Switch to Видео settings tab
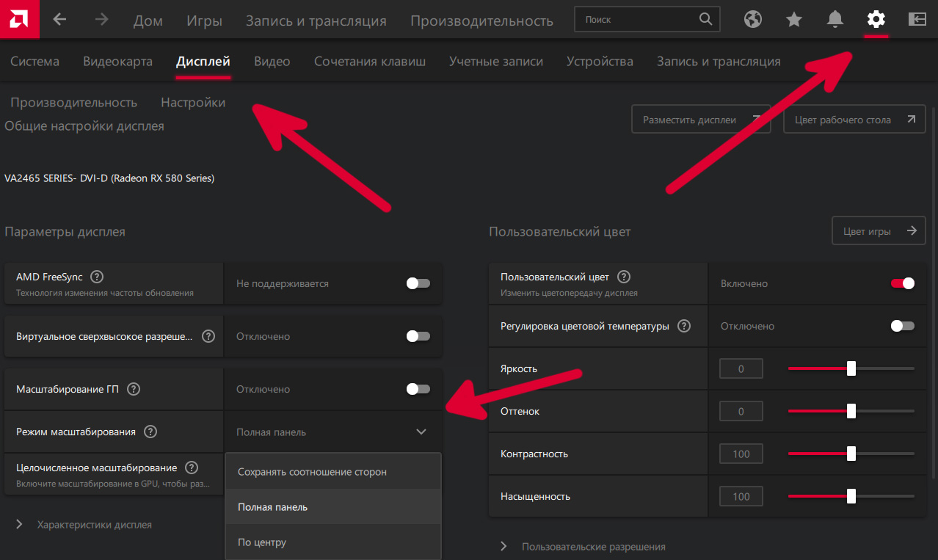Screen dimensions: 938x560 tap(272, 62)
